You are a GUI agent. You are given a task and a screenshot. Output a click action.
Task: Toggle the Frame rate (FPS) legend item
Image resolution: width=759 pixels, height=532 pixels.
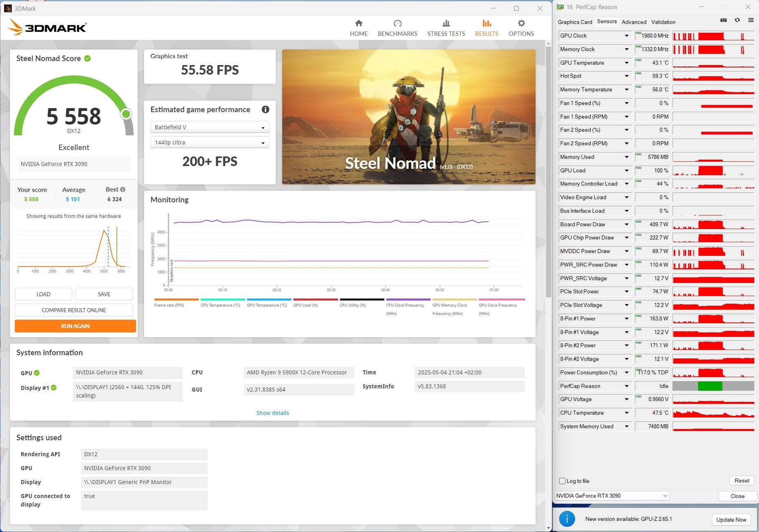176,303
